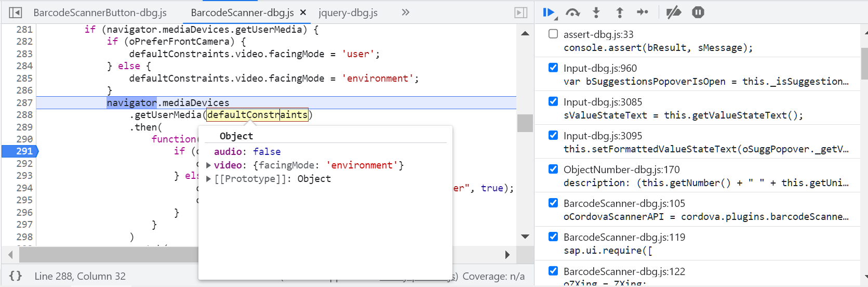Open the jquery-dbg.js tab
Viewport: 868px width, 287px height.
(x=348, y=12)
